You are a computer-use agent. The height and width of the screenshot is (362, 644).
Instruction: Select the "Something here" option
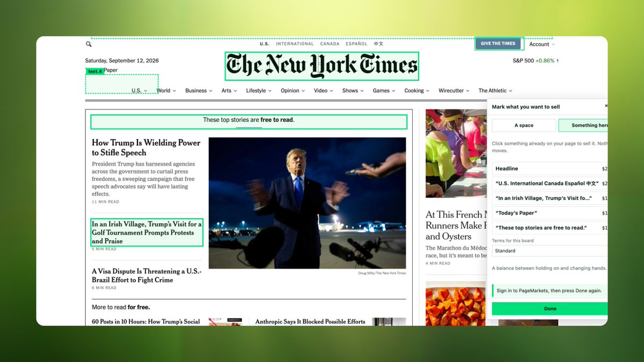(583, 125)
